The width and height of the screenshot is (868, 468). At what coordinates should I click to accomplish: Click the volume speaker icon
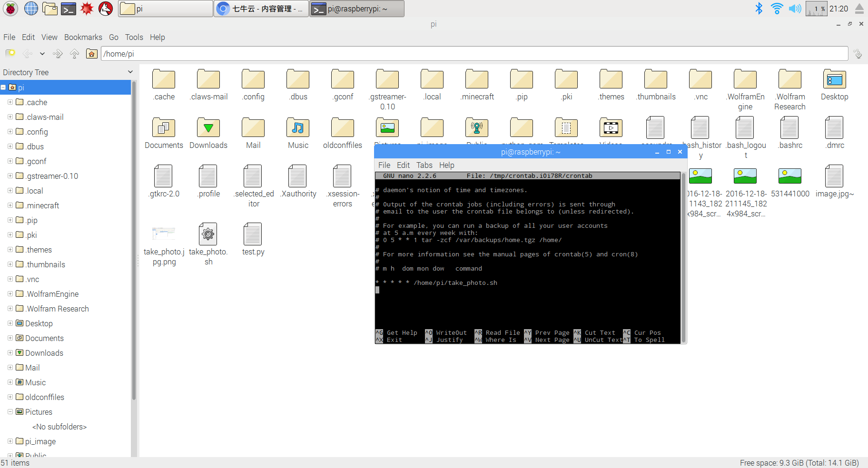795,9
